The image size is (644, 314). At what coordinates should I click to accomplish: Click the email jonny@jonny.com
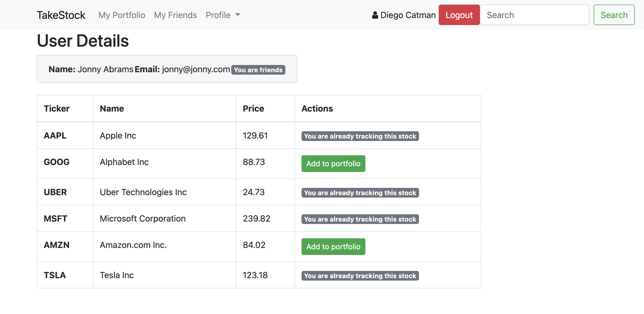195,69
